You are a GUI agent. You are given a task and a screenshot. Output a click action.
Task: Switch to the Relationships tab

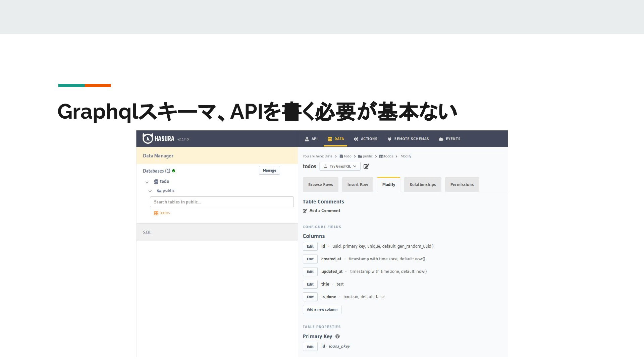point(423,185)
